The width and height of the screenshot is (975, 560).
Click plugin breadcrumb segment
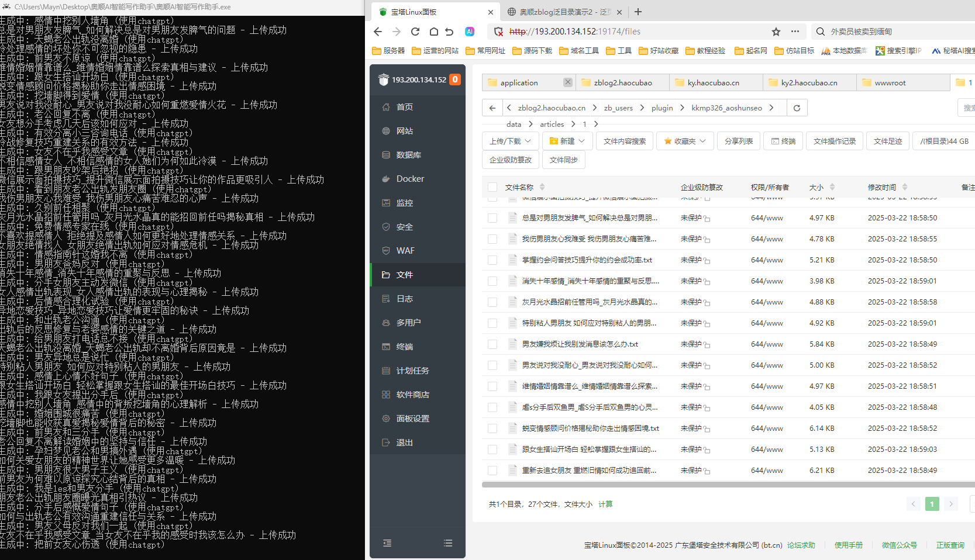point(662,108)
